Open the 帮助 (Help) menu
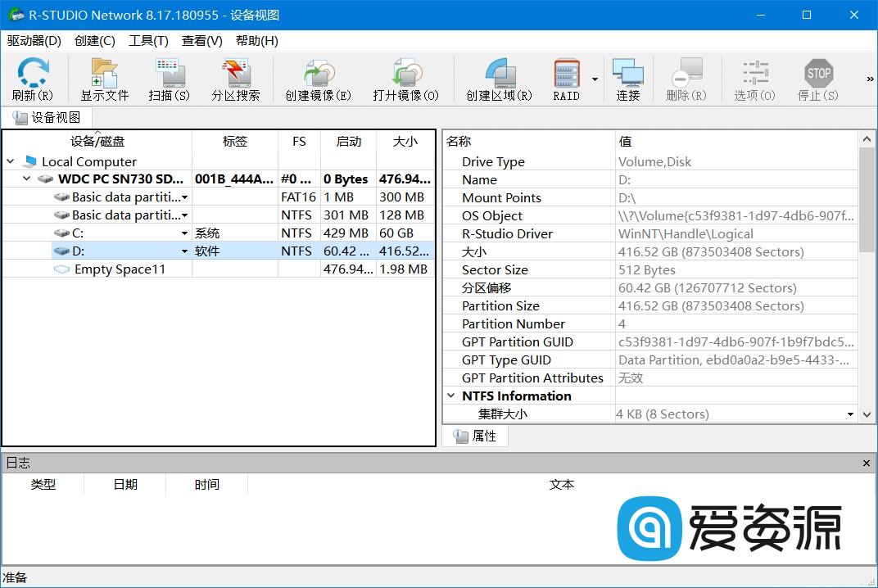Screen dimensions: 878x588 click(x=256, y=40)
